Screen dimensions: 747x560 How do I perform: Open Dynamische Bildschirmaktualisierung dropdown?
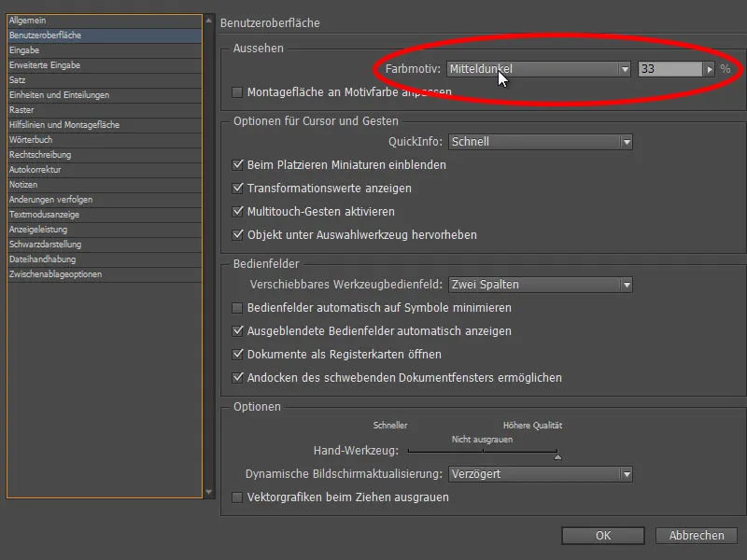pos(541,474)
